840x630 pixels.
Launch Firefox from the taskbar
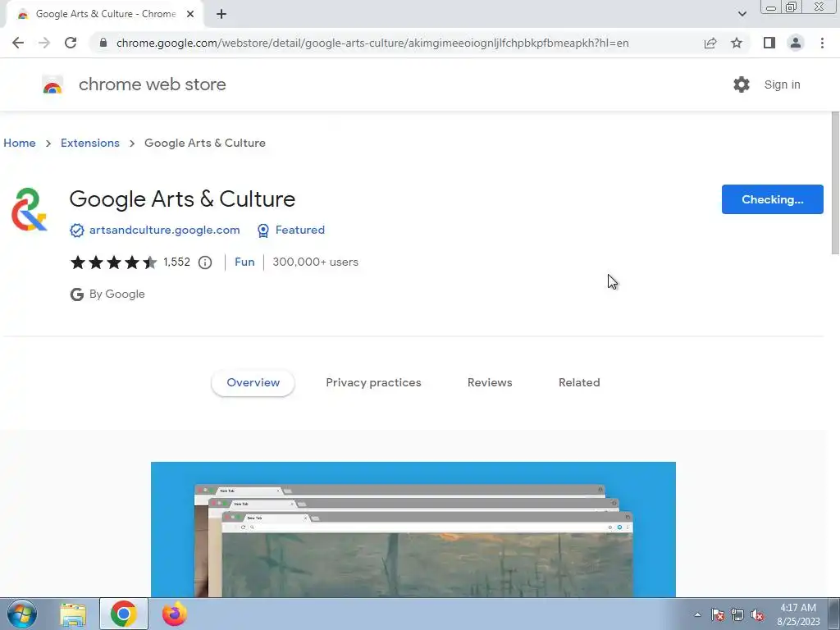[175, 614]
